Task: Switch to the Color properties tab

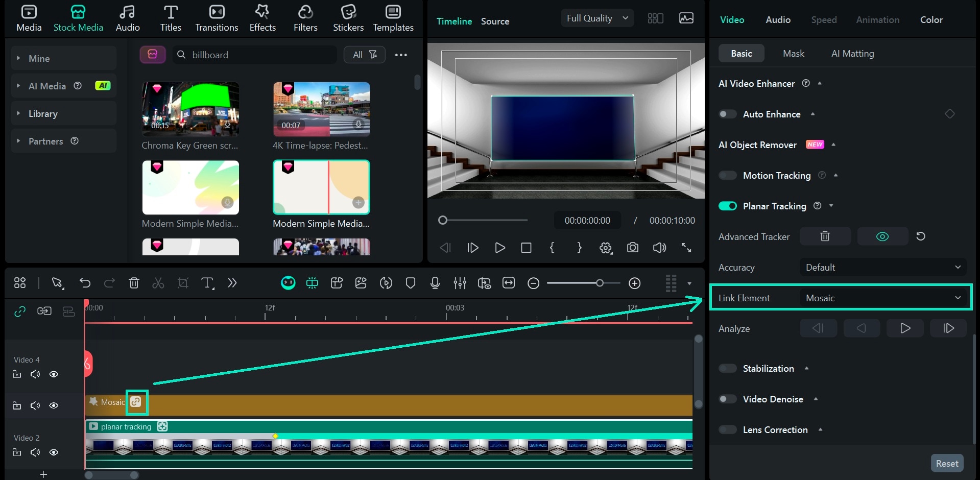Action: click(931, 20)
